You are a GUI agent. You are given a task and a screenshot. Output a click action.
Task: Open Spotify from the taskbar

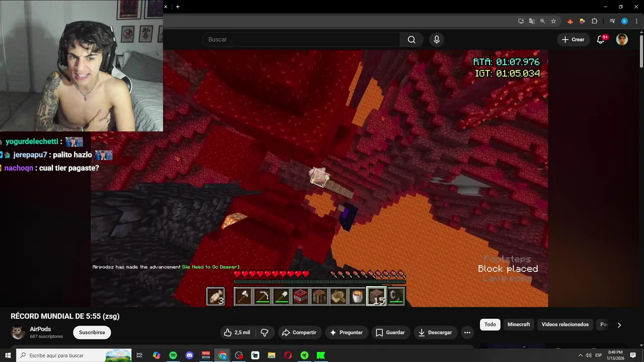point(173,355)
